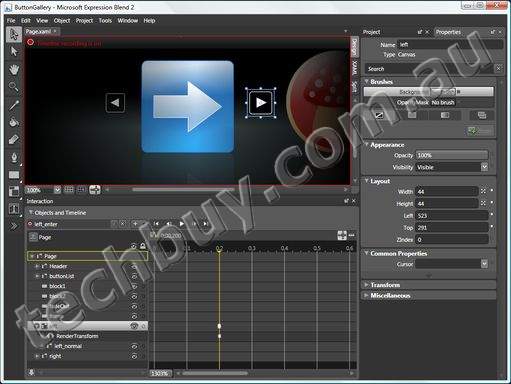Select the Rectangle shape tool
Viewport: 511px width, 384px height.
14,175
